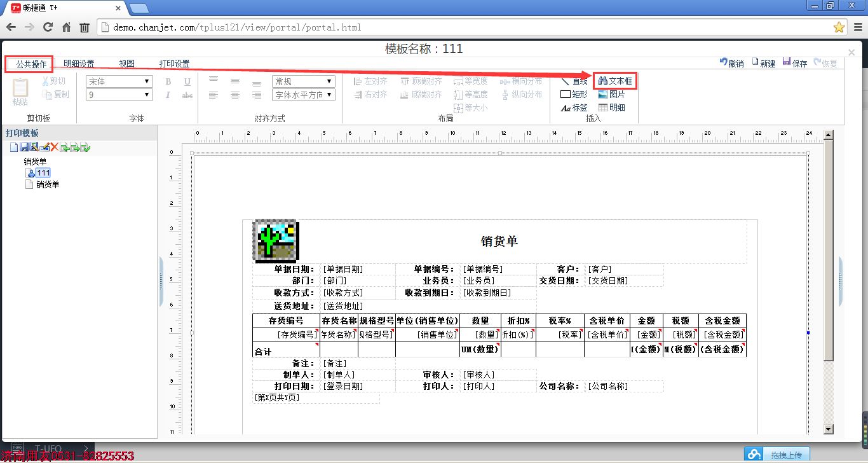Viewport: 868px width, 463px height.
Task: Click save-as icon in 打印模板 panel
Action: point(34,148)
